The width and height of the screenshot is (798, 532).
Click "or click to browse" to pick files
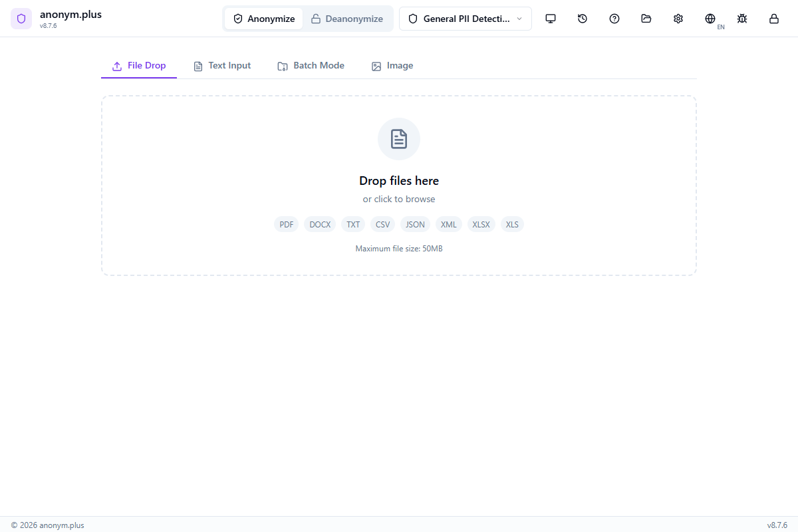[399, 198]
